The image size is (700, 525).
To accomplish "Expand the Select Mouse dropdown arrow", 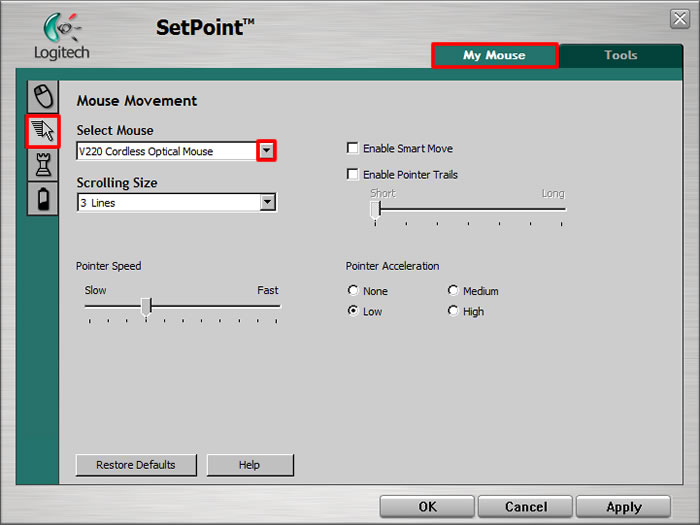I will coord(266,151).
